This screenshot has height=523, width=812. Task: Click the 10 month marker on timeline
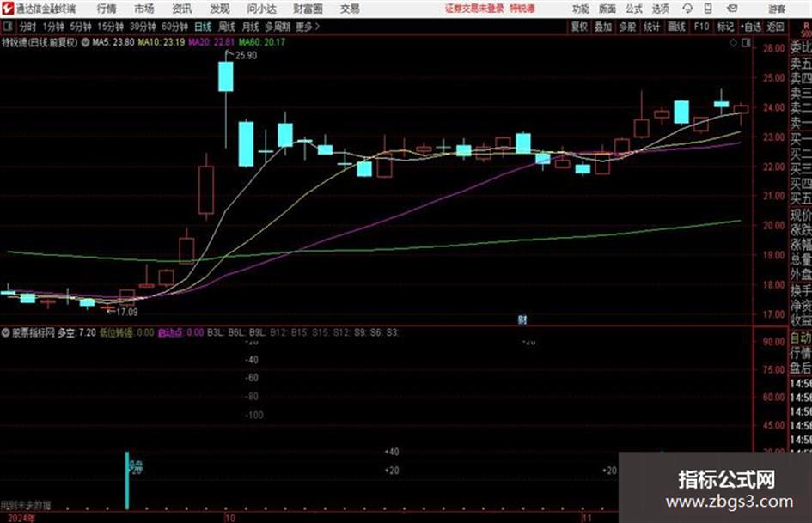click(x=230, y=518)
